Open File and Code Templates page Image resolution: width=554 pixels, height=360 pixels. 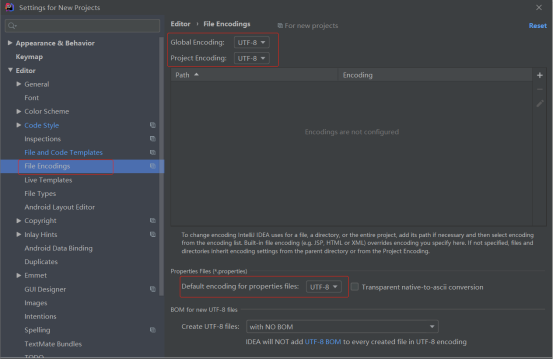tap(64, 153)
